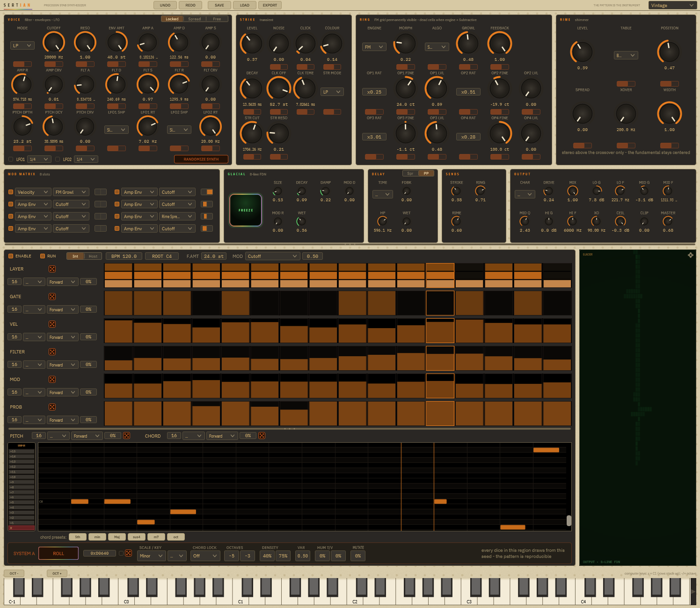This screenshot has height=608, width=700.
Task: Click the ROLL button
Action: (x=58, y=553)
